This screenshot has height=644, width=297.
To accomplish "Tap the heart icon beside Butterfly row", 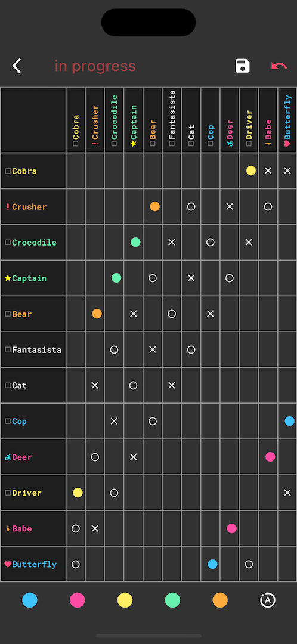I will point(8,564).
